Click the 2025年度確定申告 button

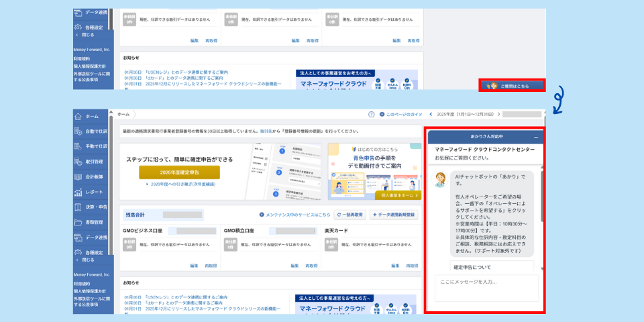179,172
